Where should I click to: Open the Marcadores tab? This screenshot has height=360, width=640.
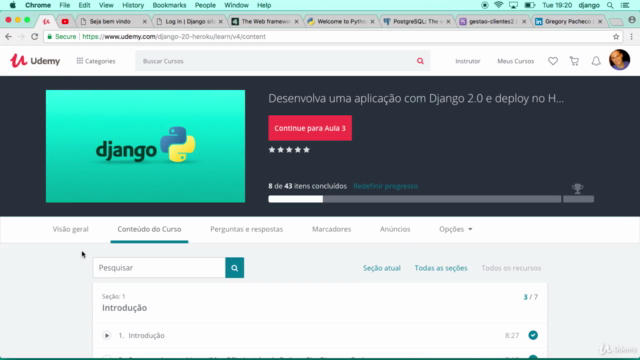point(331,229)
